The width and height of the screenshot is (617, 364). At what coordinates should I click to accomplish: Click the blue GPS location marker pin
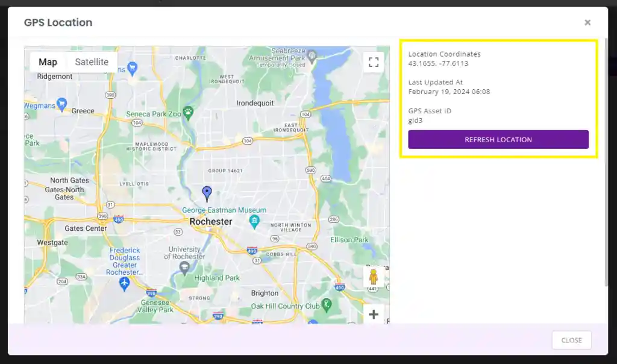click(207, 193)
